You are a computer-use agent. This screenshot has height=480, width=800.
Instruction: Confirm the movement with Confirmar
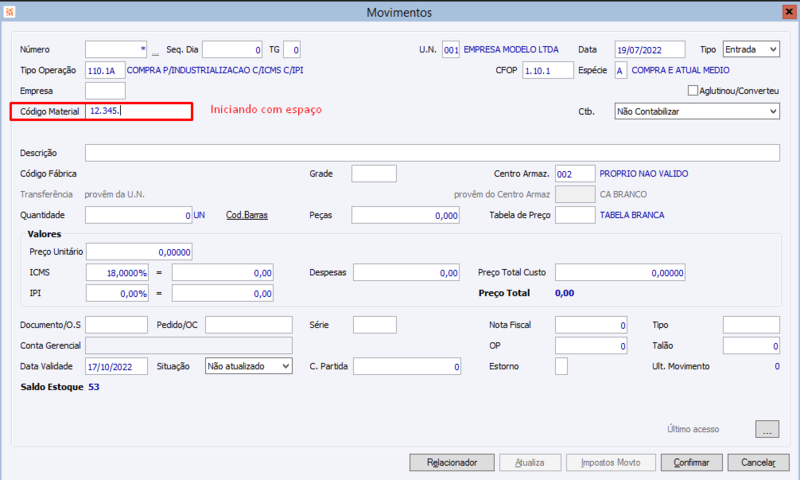pos(691,463)
